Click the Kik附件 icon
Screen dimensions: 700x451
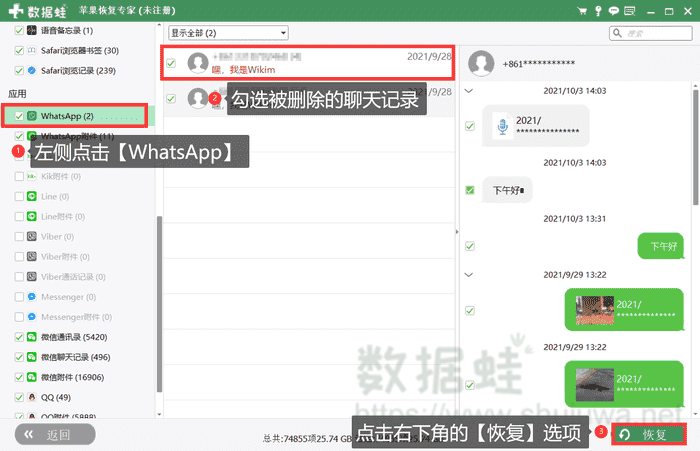point(32,176)
